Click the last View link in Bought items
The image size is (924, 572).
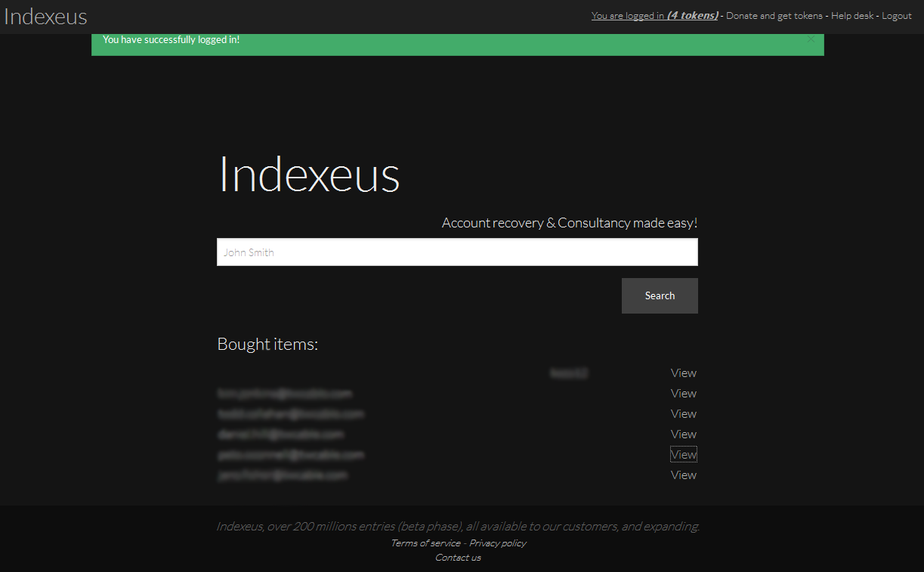tap(683, 475)
